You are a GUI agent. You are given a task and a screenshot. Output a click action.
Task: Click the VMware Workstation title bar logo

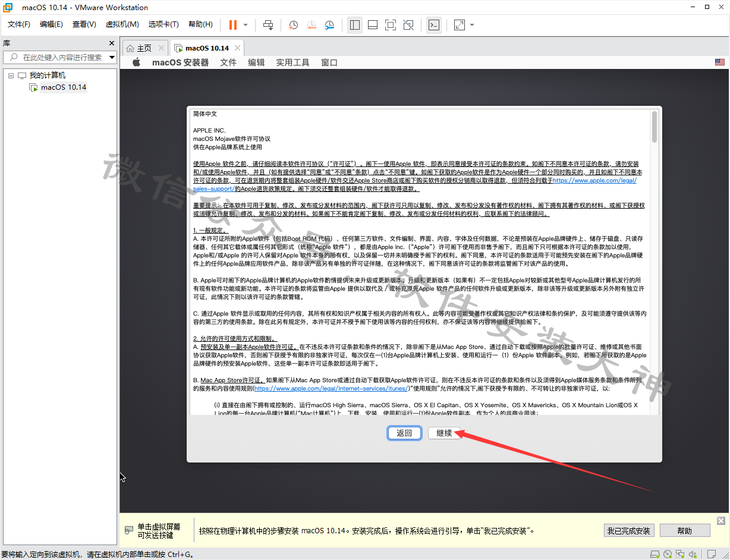click(9, 7)
